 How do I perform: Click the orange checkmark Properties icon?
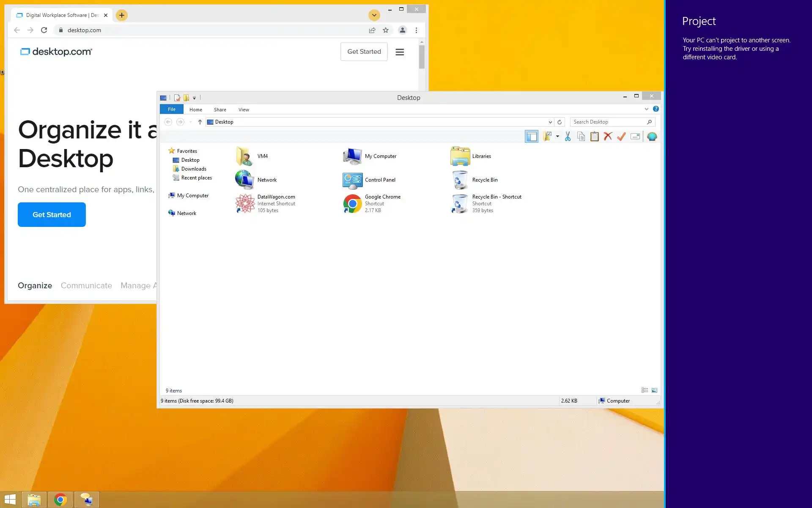click(x=621, y=136)
